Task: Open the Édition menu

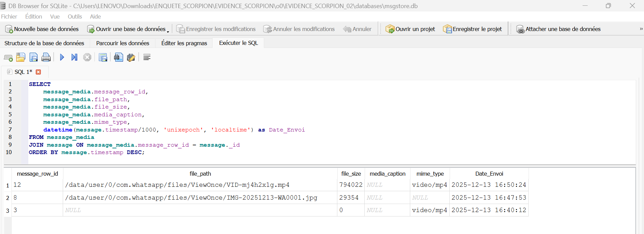Action: point(34,17)
